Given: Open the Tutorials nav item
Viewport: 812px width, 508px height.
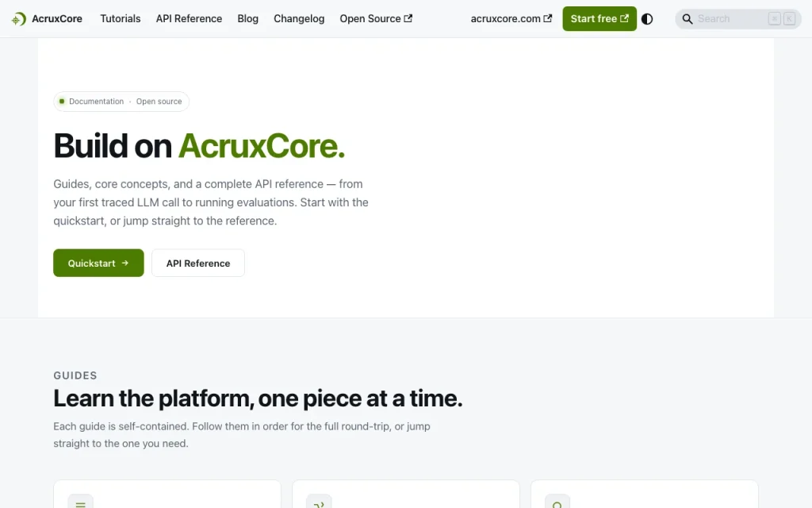Looking at the screenshot, I should pos(121,19).
